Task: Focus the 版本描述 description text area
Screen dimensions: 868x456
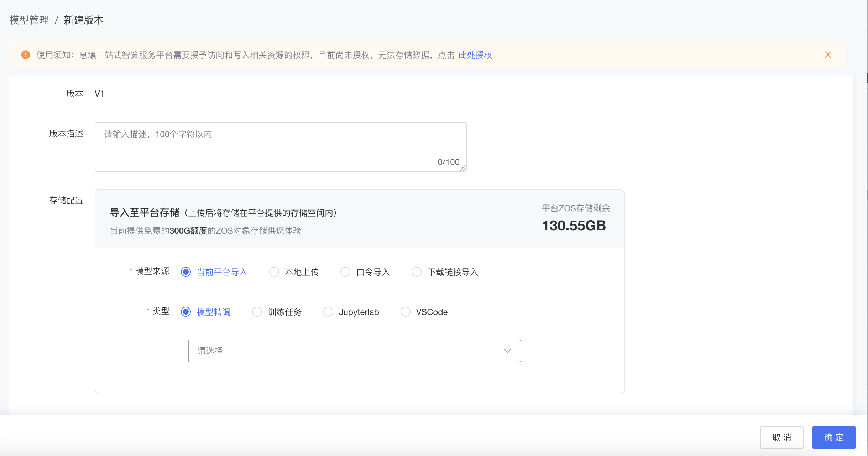Action: (280, 146)
